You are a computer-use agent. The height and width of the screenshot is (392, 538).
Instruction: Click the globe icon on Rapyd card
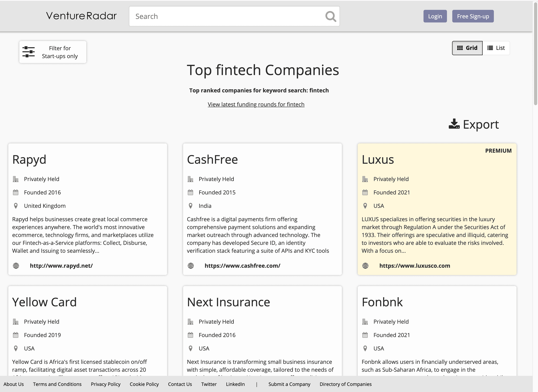pos(16,266)
